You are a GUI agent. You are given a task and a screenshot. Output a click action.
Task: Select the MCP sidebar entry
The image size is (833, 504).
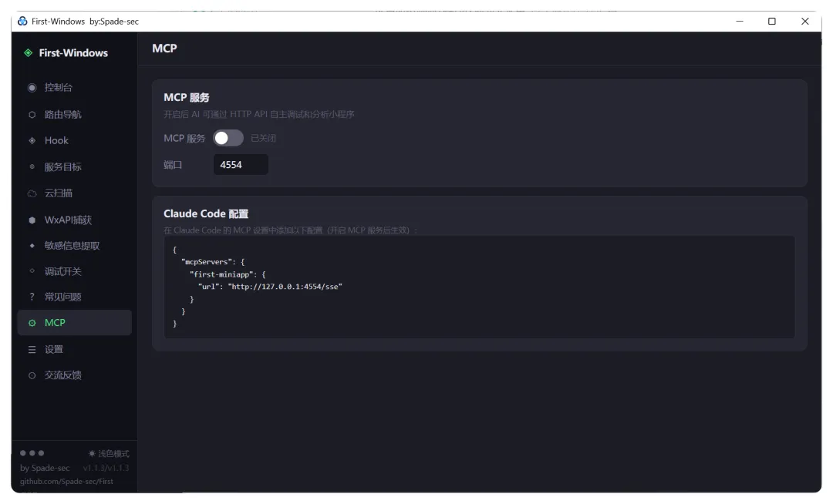74,323
